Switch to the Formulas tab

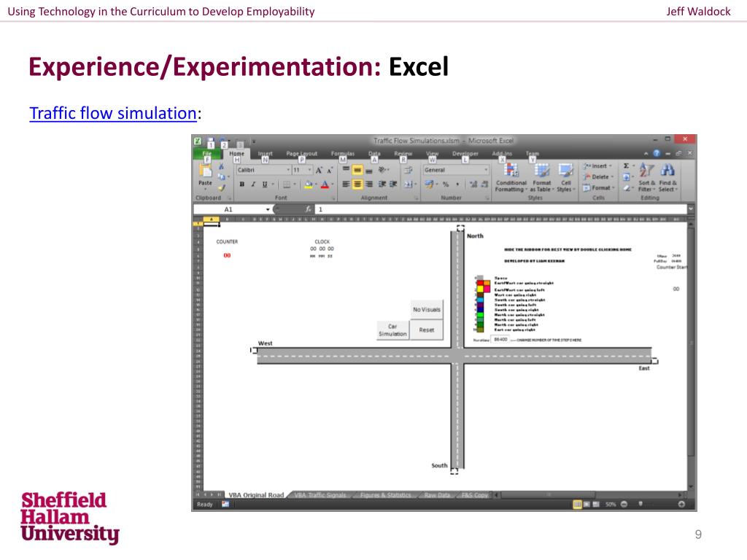point(343,154)
